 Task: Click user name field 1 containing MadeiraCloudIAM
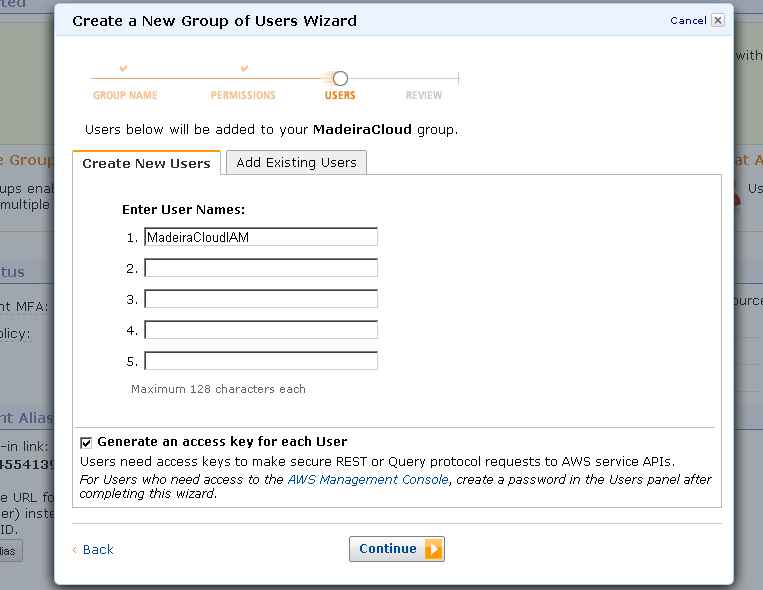(261, 237)
